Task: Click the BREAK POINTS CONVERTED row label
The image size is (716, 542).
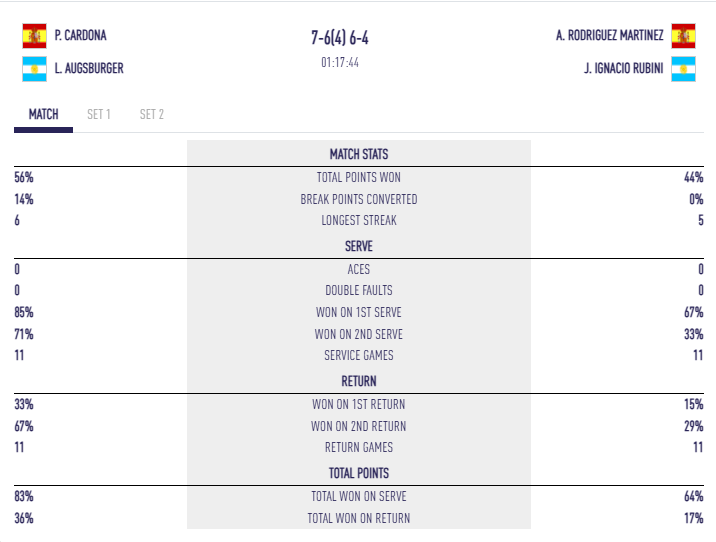Action: click(359, 199)
